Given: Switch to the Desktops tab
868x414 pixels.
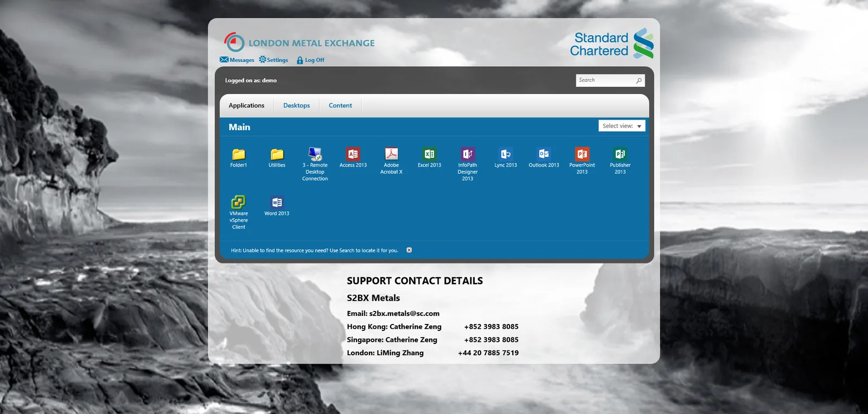Looking at the screenshot, I should pos(297,105).
